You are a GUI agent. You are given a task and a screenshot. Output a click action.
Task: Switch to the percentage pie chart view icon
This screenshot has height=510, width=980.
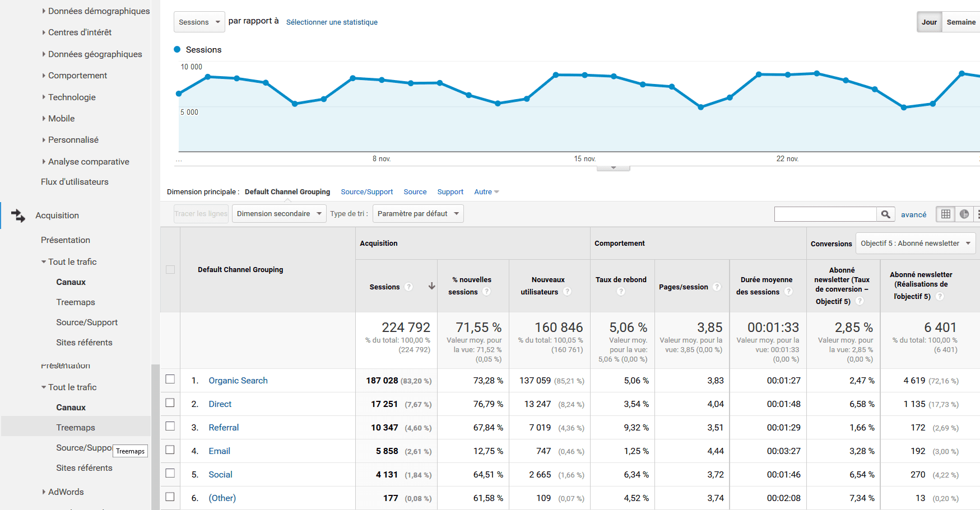click(964, 214)
